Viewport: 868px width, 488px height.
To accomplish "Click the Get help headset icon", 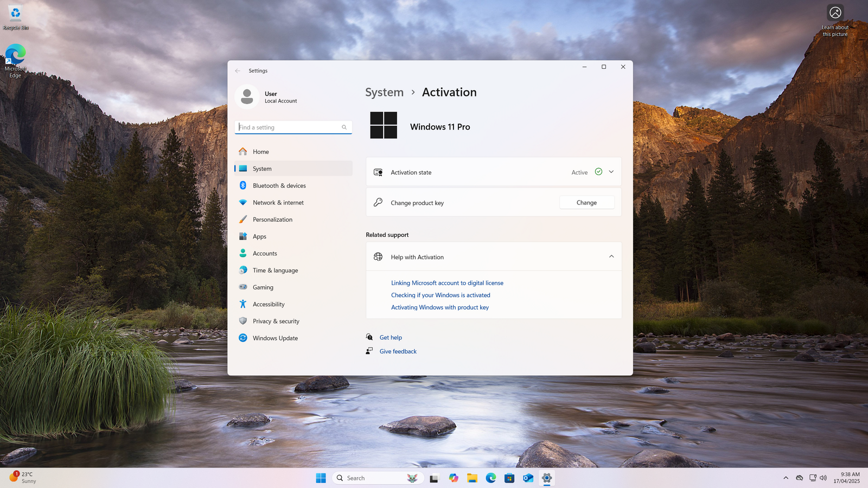I will click(x=369, y=337).
